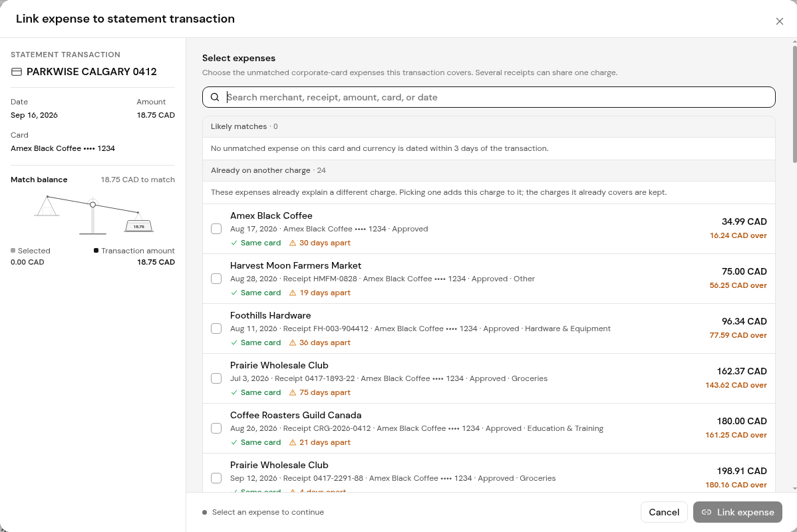The image size is (797, 532).
Task: Click Receipt FH-003-904412 details line
Action: coord(420,329)
